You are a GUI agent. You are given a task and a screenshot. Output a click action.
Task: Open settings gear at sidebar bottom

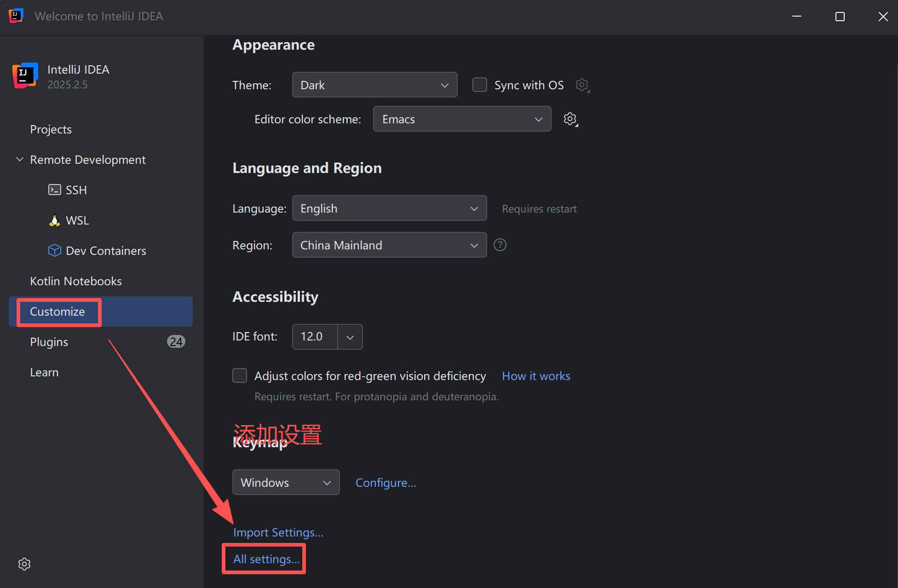pyautogui.click(x=24, y=564)
